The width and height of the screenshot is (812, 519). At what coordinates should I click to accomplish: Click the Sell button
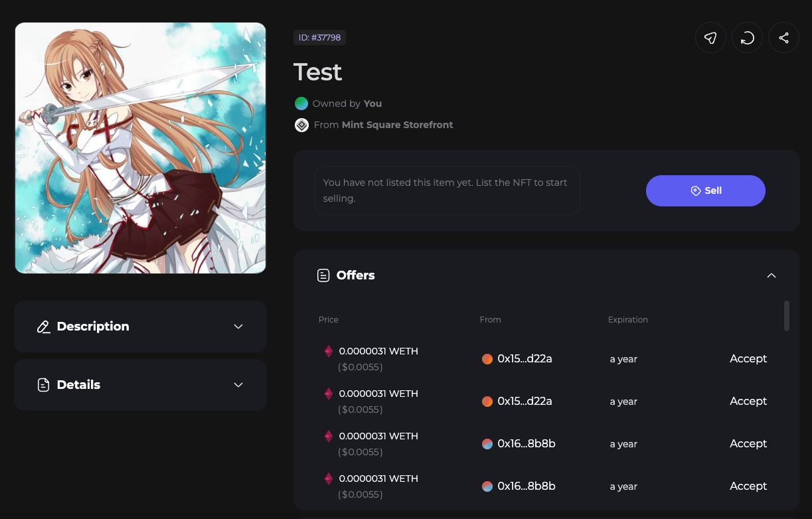click(706, 190)
